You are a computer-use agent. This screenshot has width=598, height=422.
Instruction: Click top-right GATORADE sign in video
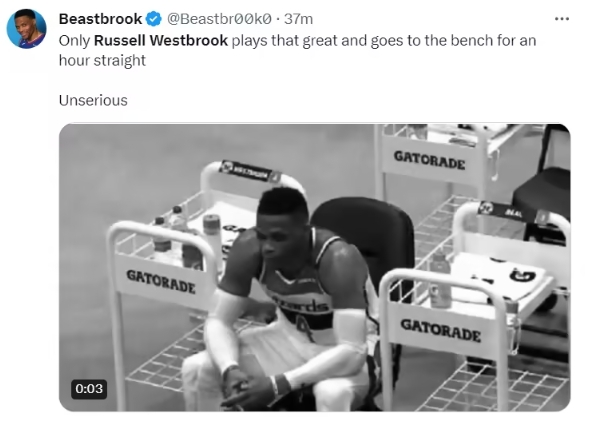(429, 160)
